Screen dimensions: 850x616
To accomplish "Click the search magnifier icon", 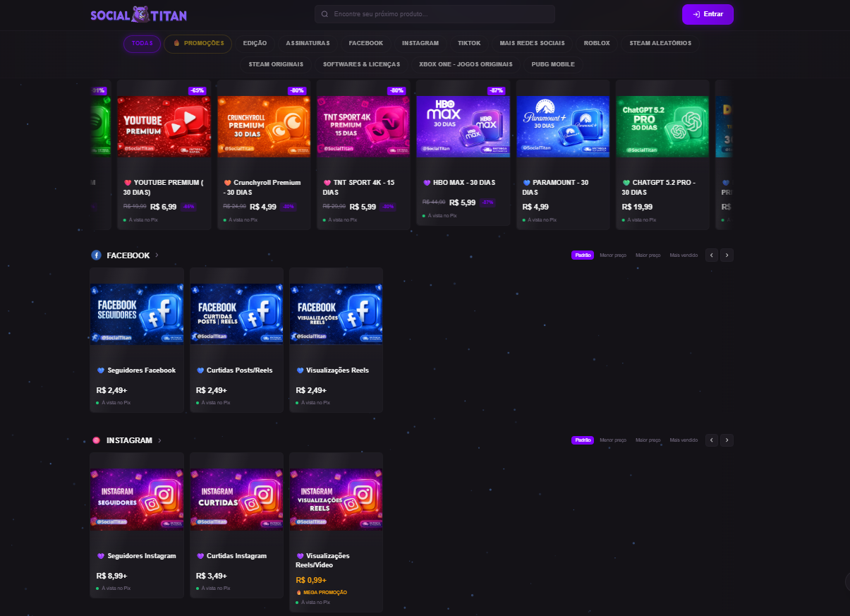I will click(x=324, y=14).
